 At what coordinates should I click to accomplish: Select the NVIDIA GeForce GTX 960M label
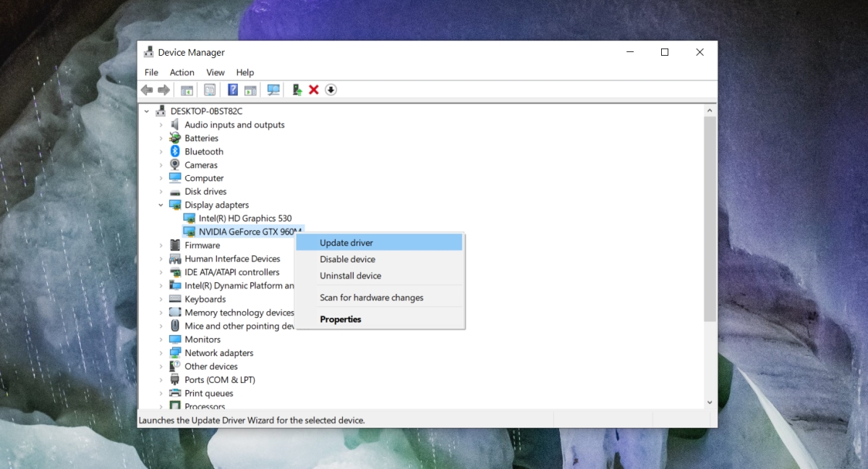[x=250, y=232]
